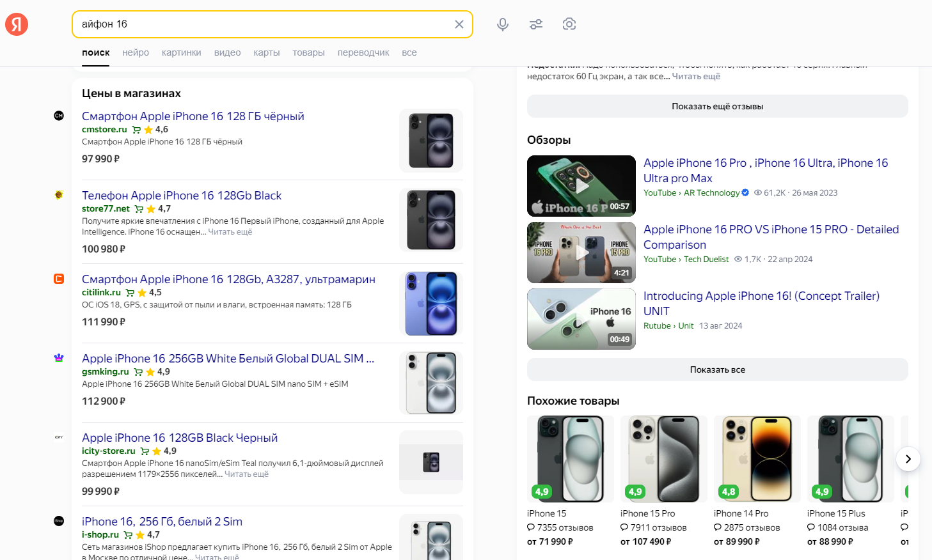Screen dimensions: 932x560
Task: Click the cmstore.ru domain link
Action: click(x=104, y=129)
